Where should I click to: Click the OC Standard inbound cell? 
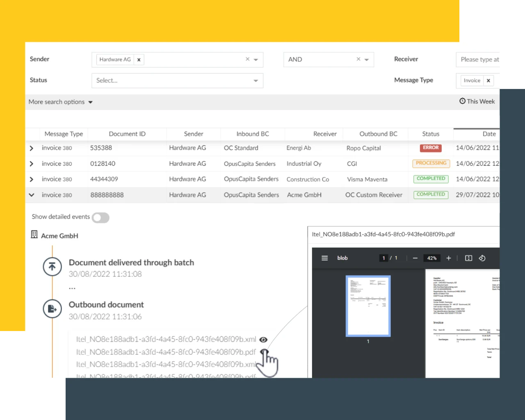pyautogui.click(x=241, y=148)
